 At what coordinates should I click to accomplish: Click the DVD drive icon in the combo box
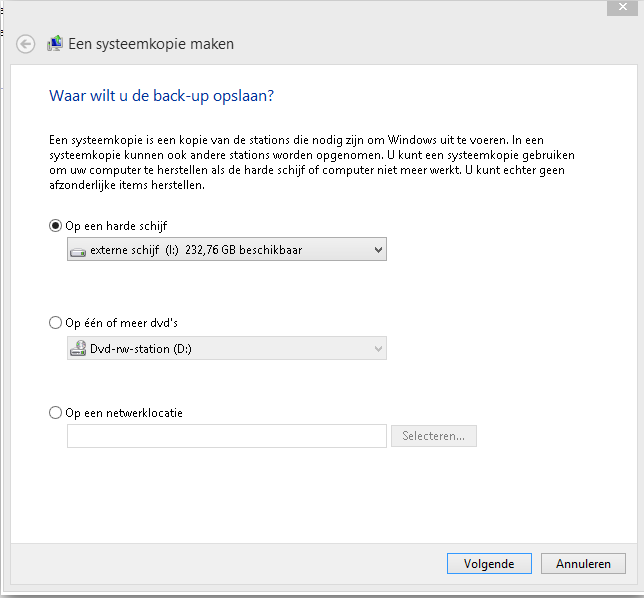click(78, 348)
